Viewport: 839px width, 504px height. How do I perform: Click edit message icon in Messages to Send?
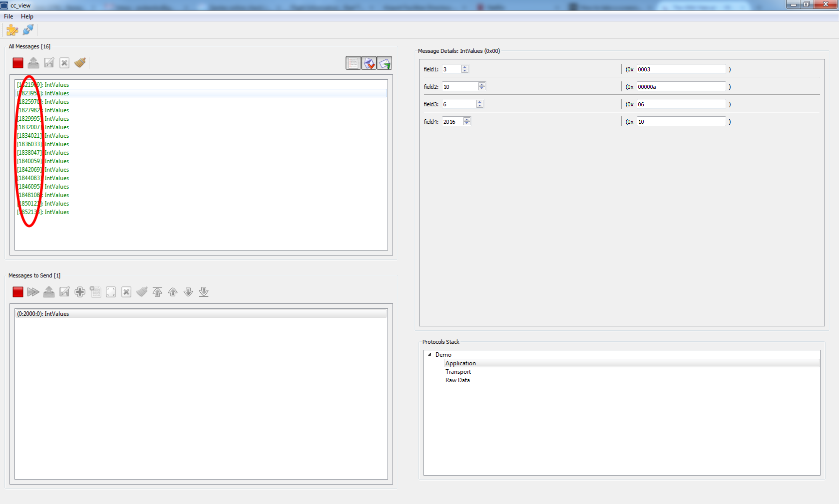click(x=64, y=292)
